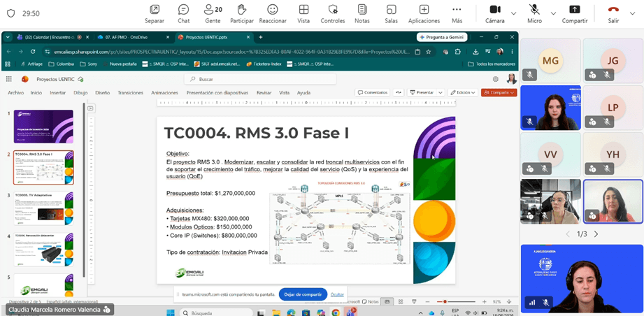
Task: Open the Microsoft 365 app launcher grid
Action: click(x=9, y=79)
